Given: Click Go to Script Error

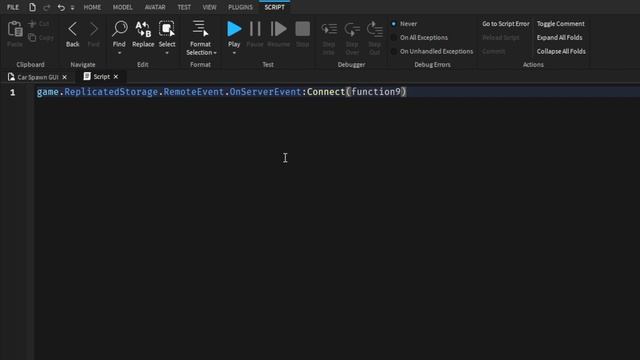Looking at the screenshot, I should [x=506, y=24].
